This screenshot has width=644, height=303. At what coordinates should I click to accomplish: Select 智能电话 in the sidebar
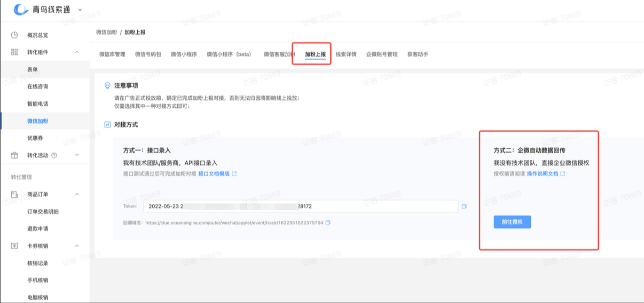(37, 103)
